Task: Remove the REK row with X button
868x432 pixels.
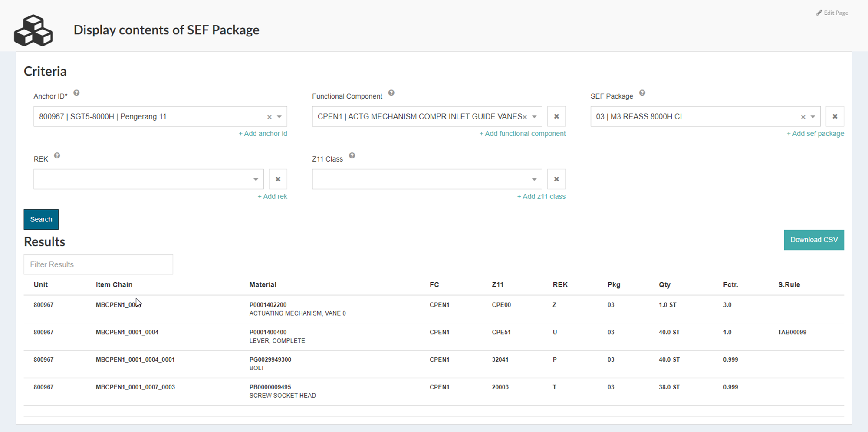Action: pyautogui.click(x=278, y=179)
